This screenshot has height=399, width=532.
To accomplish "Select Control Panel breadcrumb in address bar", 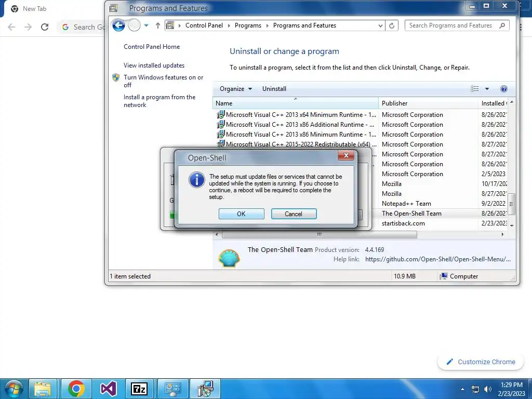I will pos(204,25).
